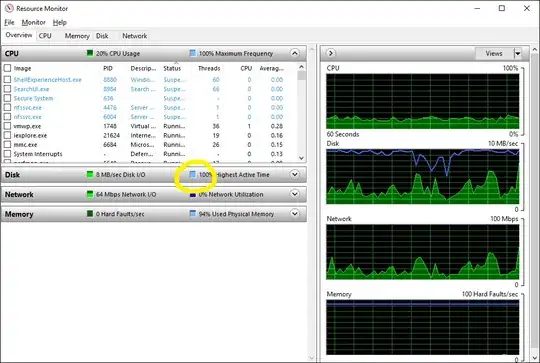The image size is (540, 363).
Task: Click the green Disk I/O indicator square
Action: (x=90, y=174)
